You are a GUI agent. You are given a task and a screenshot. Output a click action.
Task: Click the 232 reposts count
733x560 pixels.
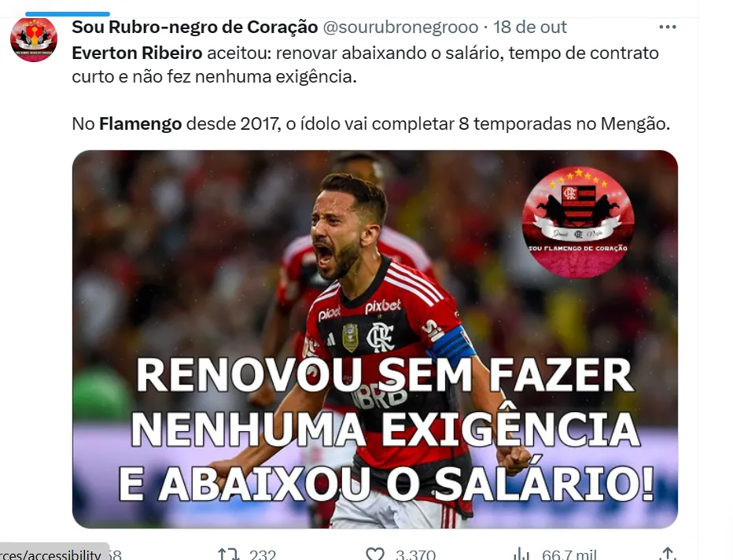263,554
